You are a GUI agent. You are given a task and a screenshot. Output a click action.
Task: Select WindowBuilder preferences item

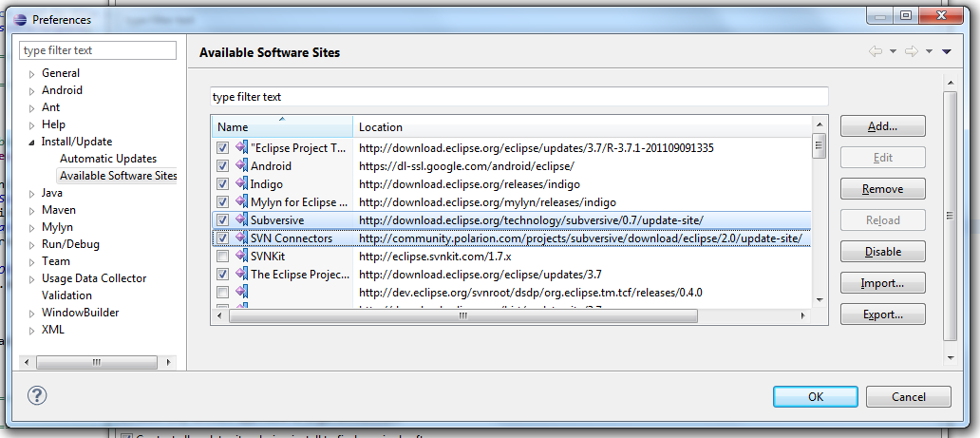pos(80,313)
